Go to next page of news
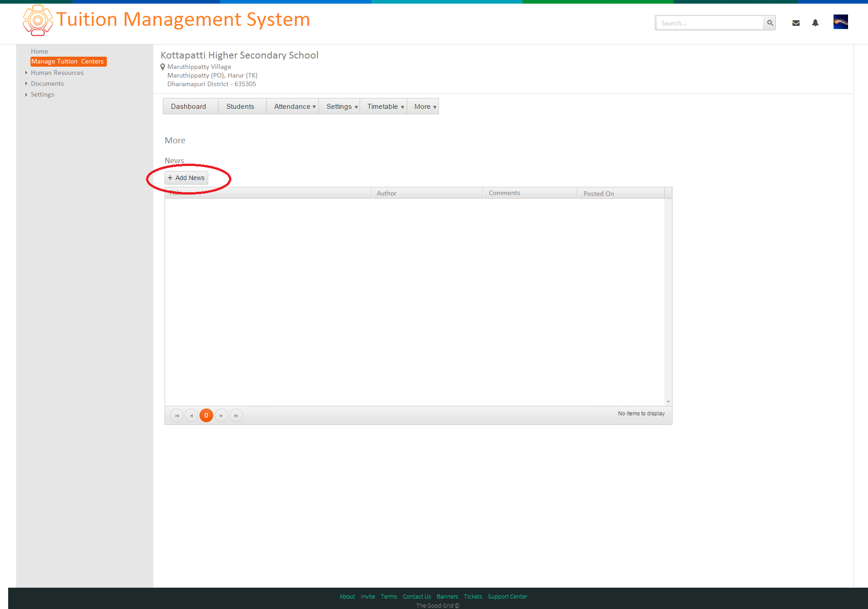The image size is (868, 609). click(221, 415)
